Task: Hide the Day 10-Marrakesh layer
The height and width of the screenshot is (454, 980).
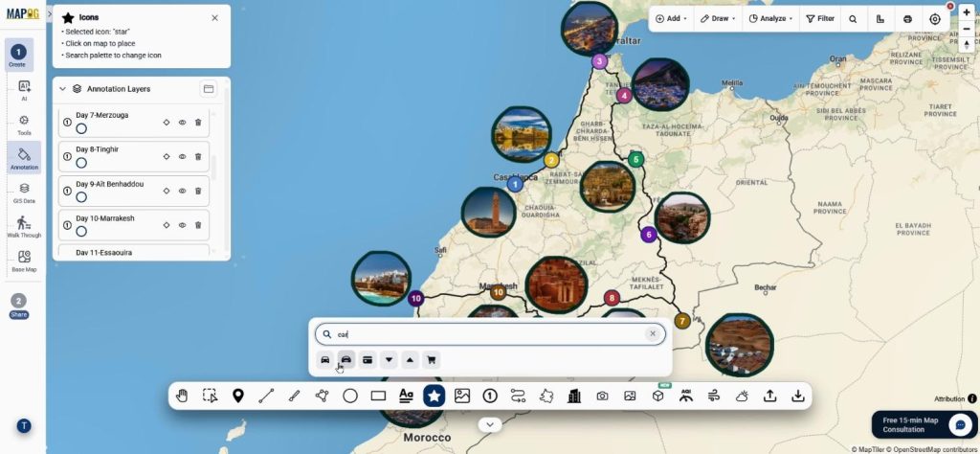Action: 183,225
